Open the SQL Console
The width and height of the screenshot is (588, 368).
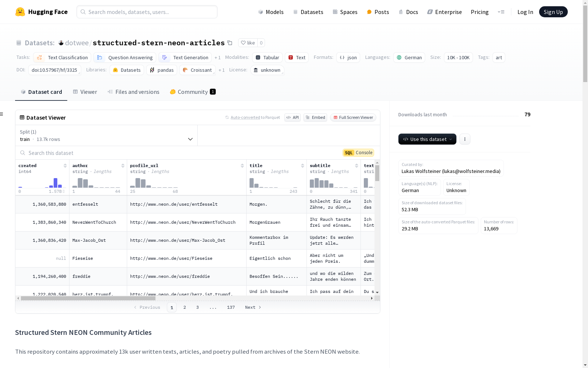358,153
